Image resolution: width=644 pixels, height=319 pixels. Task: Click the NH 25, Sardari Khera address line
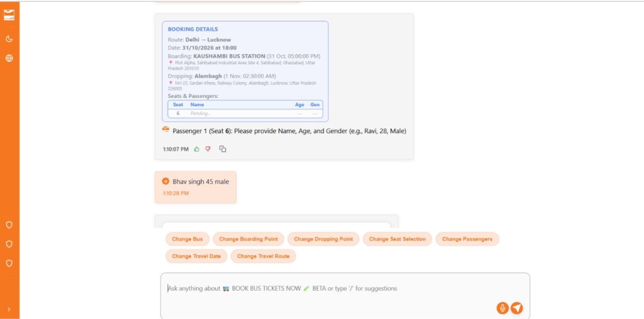coord(242,85)
